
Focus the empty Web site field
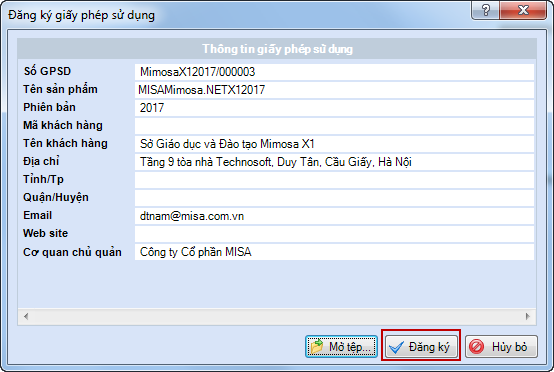click(334, 234)
